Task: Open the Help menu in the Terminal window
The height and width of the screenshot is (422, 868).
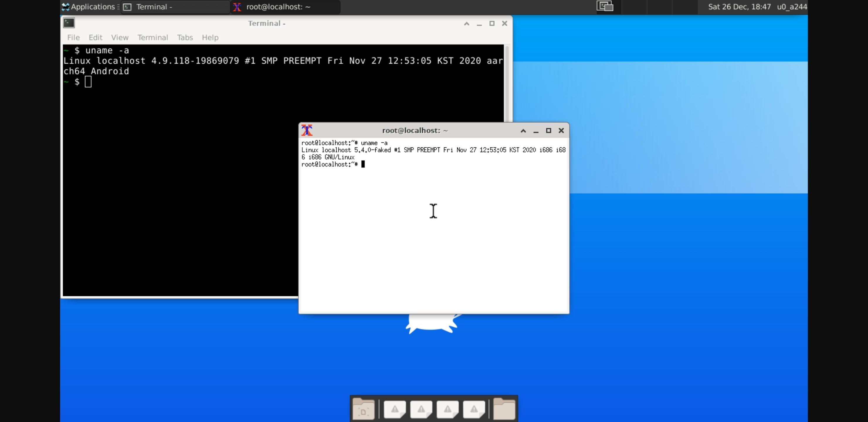Action: [x=210, y=38]
